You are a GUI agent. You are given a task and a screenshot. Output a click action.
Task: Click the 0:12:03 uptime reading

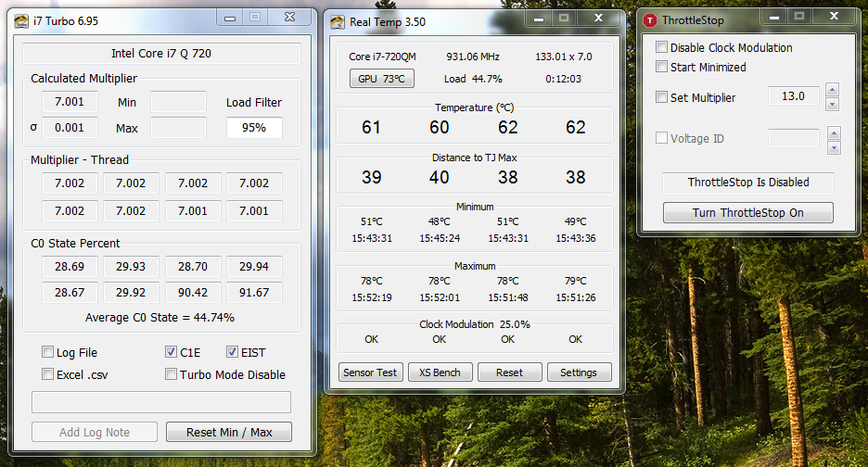564,79
